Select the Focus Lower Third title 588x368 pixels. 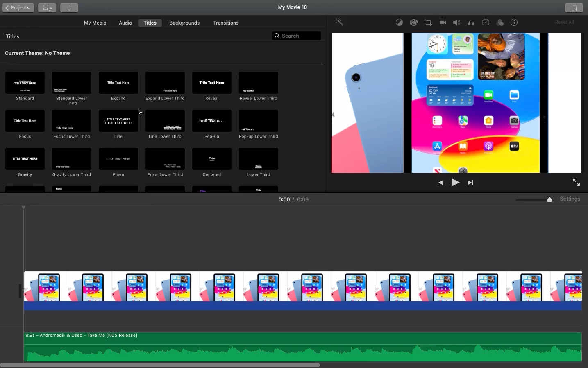(72, 121)
